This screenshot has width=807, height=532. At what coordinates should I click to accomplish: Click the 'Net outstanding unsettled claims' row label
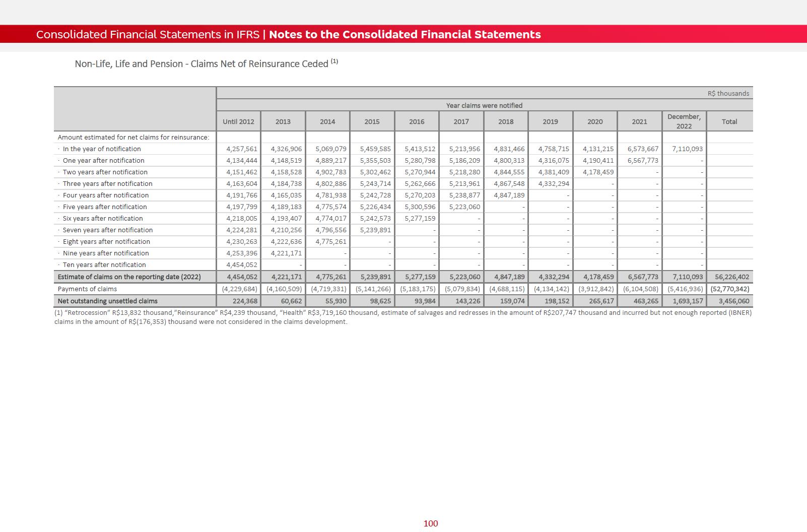[x=107, y=301]
